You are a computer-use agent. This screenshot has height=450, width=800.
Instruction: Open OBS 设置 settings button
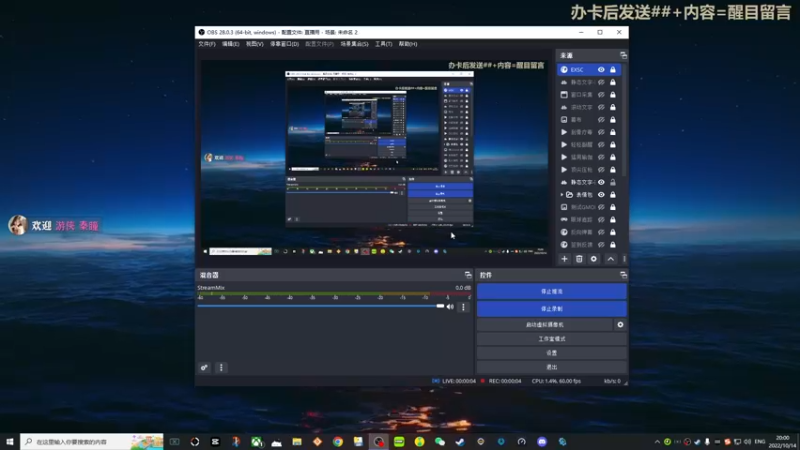[552, 353]
